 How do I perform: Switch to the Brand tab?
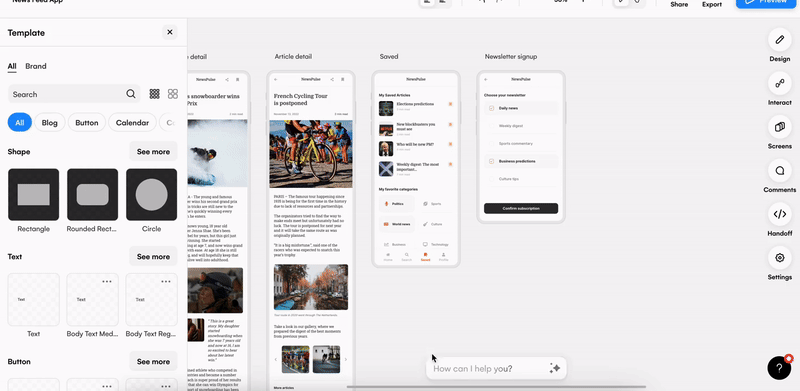pyautogui.click(x=36, y=66)
